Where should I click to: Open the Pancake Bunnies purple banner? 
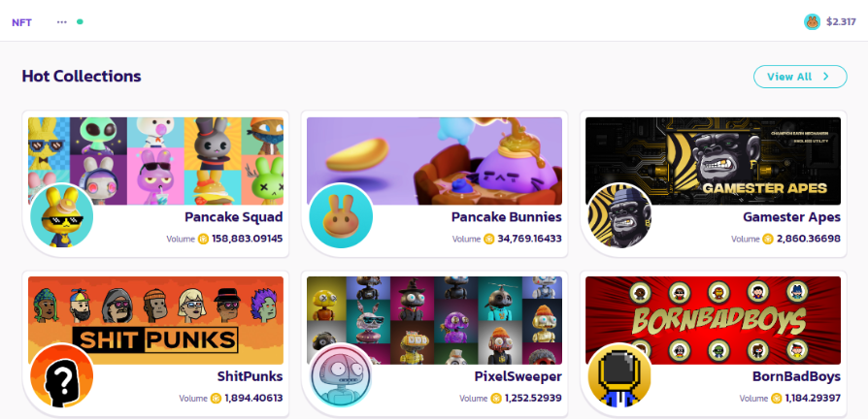(x=435, y=161)
